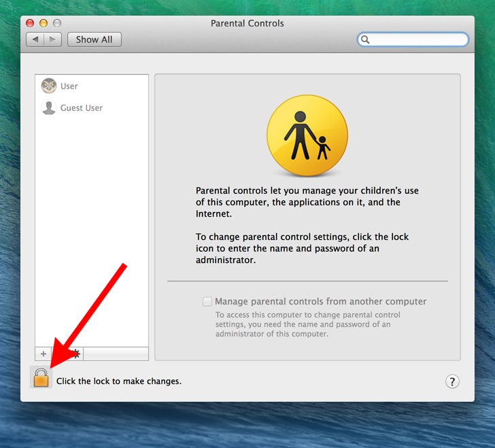495x448 pixels.
Task: Select User in the accounts list
Action: [92, 86]
